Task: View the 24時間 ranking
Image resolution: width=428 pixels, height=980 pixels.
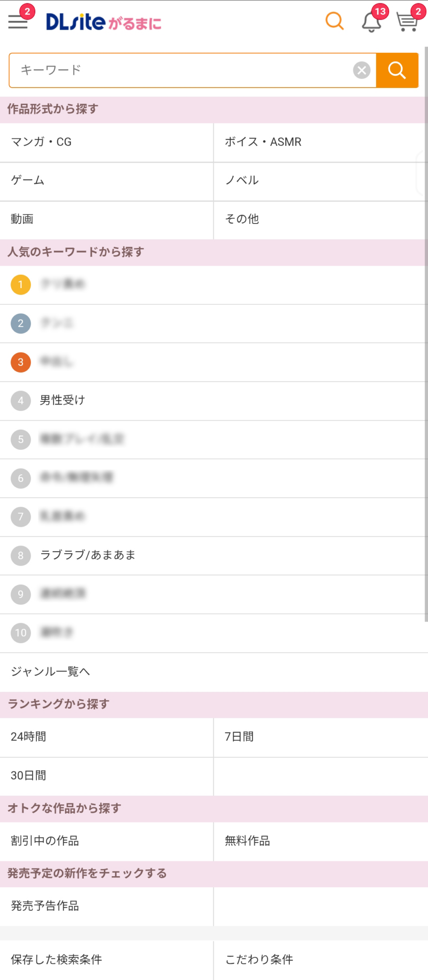Action: 106,737
